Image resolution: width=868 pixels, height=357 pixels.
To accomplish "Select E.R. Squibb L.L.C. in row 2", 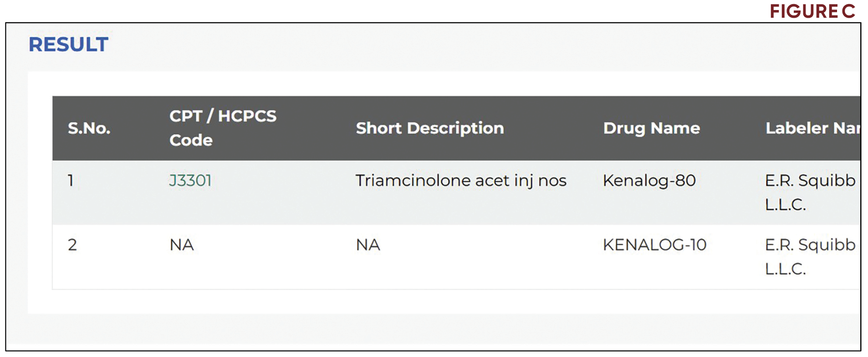I will [x=811, y=256].
